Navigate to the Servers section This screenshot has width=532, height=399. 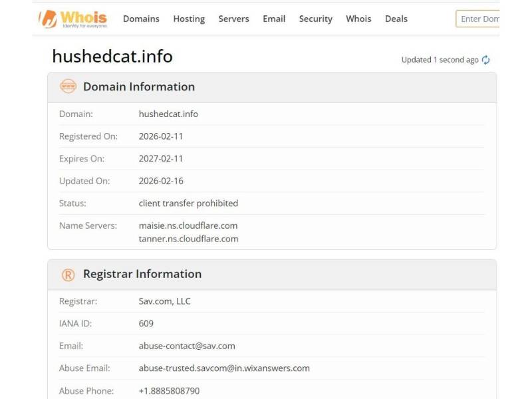point(233,19)
